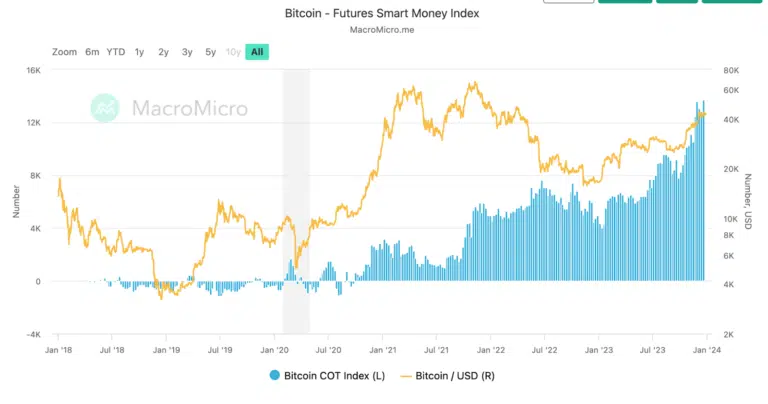Switch zoom range to YTD

(x=116, y=52)
